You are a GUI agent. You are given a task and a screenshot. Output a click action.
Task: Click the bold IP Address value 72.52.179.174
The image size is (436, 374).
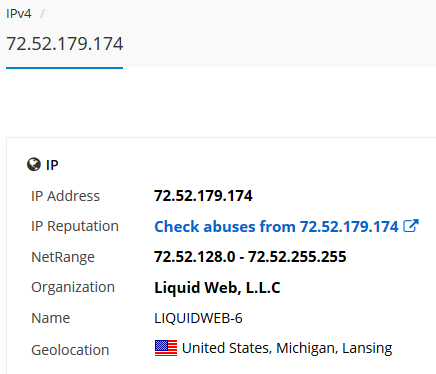[x=203, y=196]
